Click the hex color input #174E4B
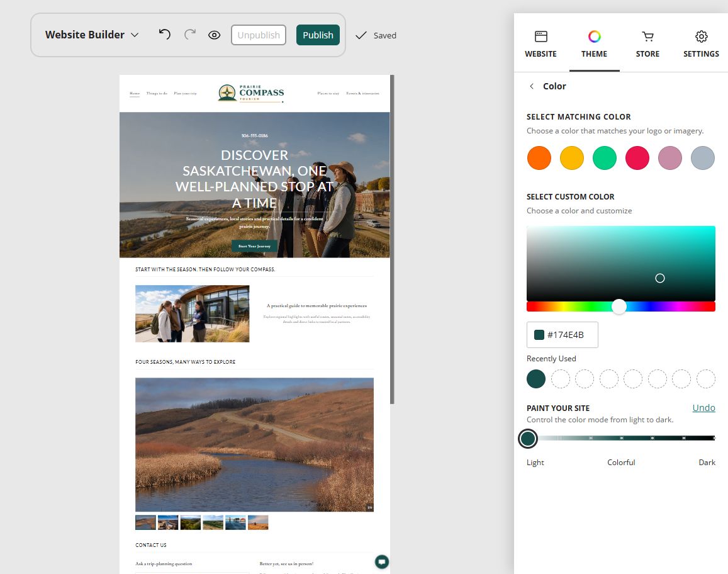The width and height of the screenshot is (728, 574). point(563,335)
